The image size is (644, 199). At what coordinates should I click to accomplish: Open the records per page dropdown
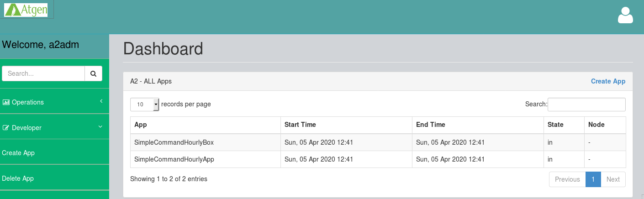pyautogui.click(x=145, y=105)
